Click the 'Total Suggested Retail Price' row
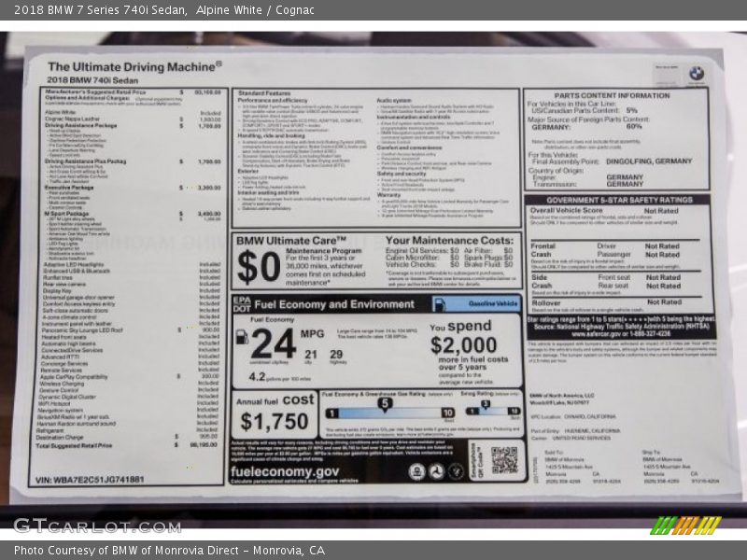747x560 pixels. 127,445
